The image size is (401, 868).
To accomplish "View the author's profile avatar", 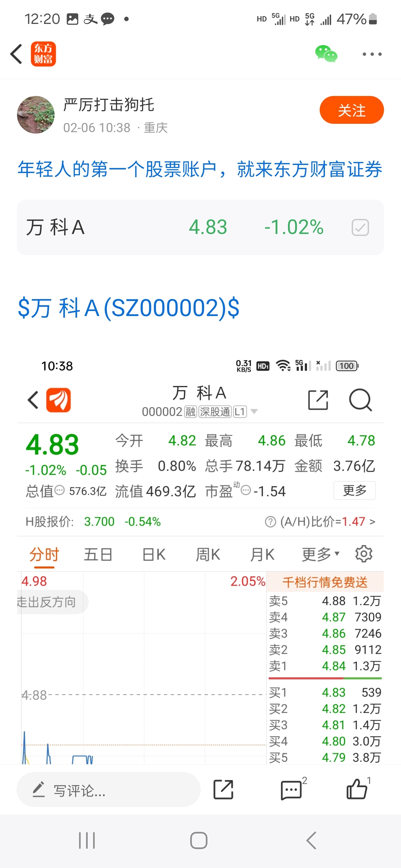I will pyautogui.click(x=36, y=115).
